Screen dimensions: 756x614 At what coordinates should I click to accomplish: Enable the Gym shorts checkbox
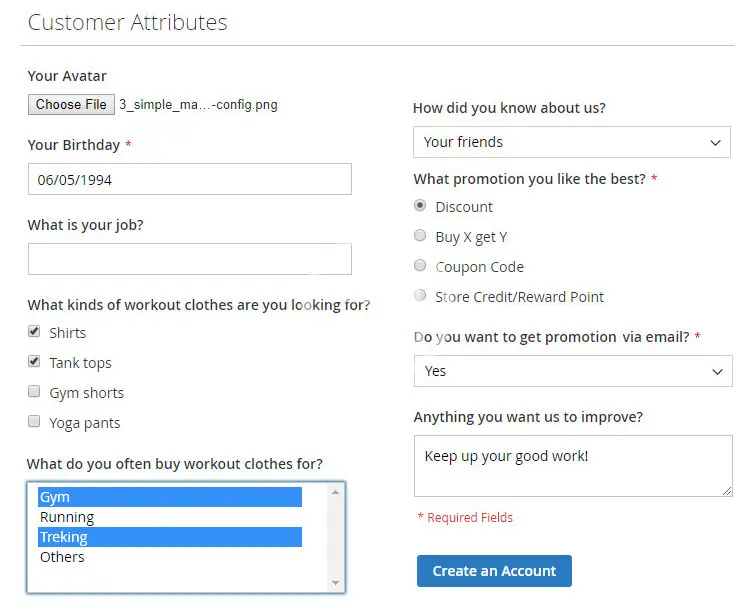pyautogui.click(x=35, y=392)
